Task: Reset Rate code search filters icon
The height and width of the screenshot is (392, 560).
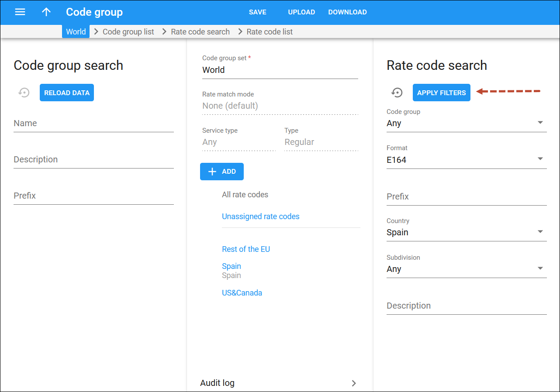Action: [x=397, y=93]
